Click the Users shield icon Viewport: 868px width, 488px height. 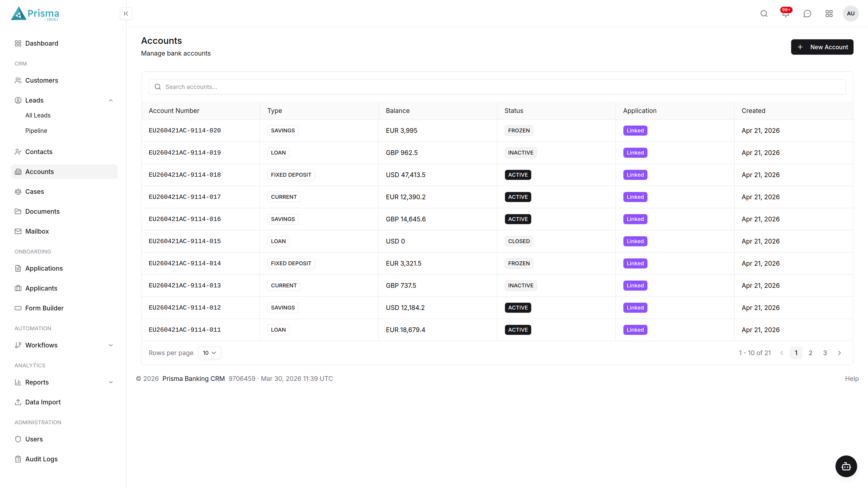18,439
